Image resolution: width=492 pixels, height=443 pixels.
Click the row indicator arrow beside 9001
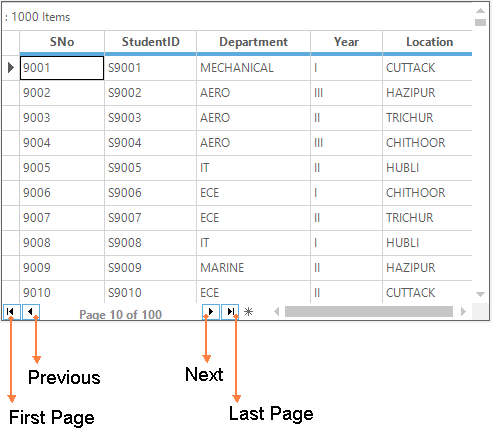pyautogui.click(x=11, y=68)
